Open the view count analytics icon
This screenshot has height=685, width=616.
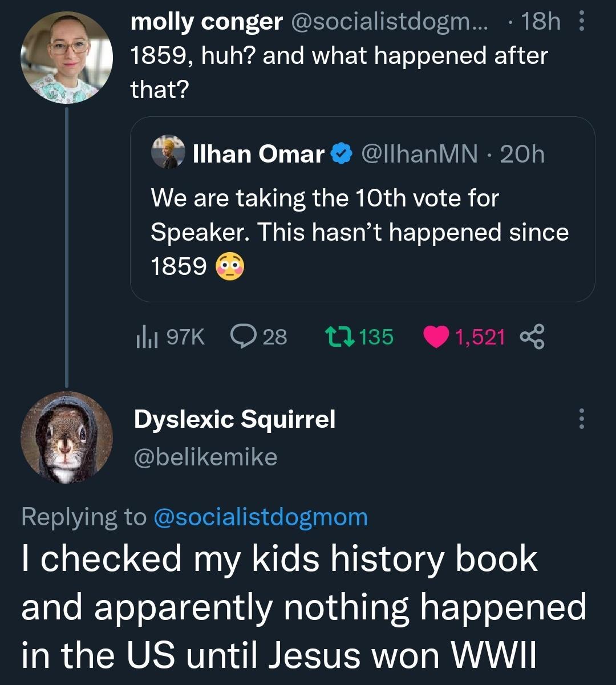pos(142,337)
